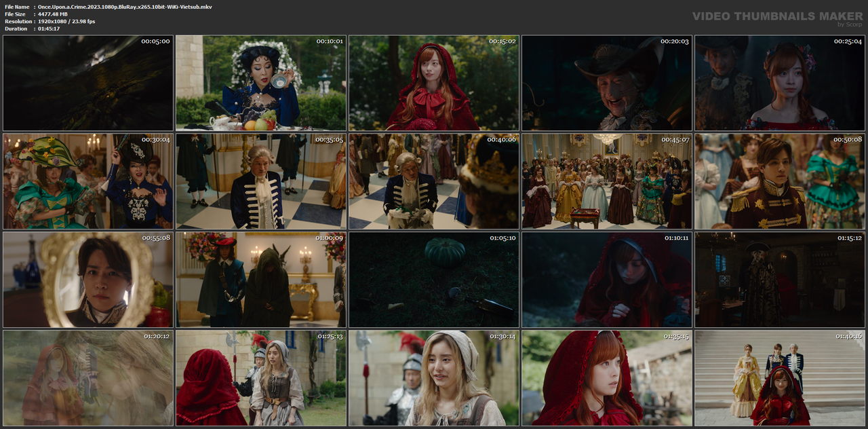Screen dimensions: 868x429
Task: Open the thumbnail stamped 00:05:00
Action: (88, 83)
